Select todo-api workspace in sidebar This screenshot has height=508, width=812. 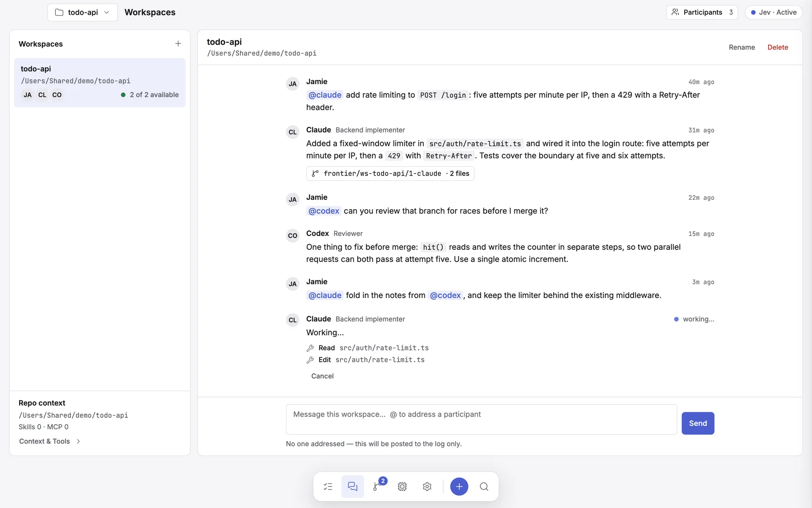[x=100, y=83]
